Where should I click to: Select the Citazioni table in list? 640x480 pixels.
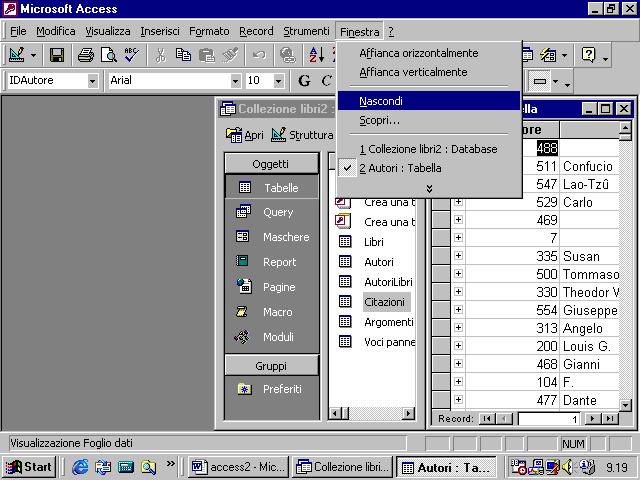pos(384,302)
